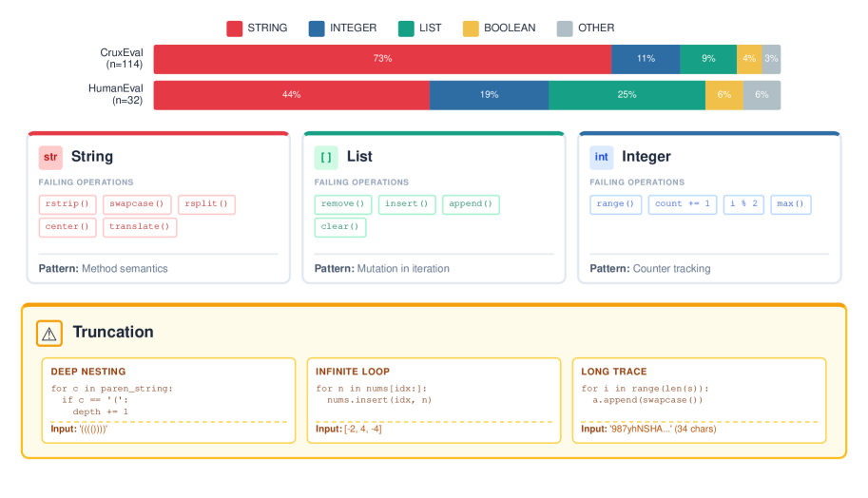This screenshot has height=498, width=868.
Task: Click the 'DEEP NESTING' card title
Action: tap(88, 372)
